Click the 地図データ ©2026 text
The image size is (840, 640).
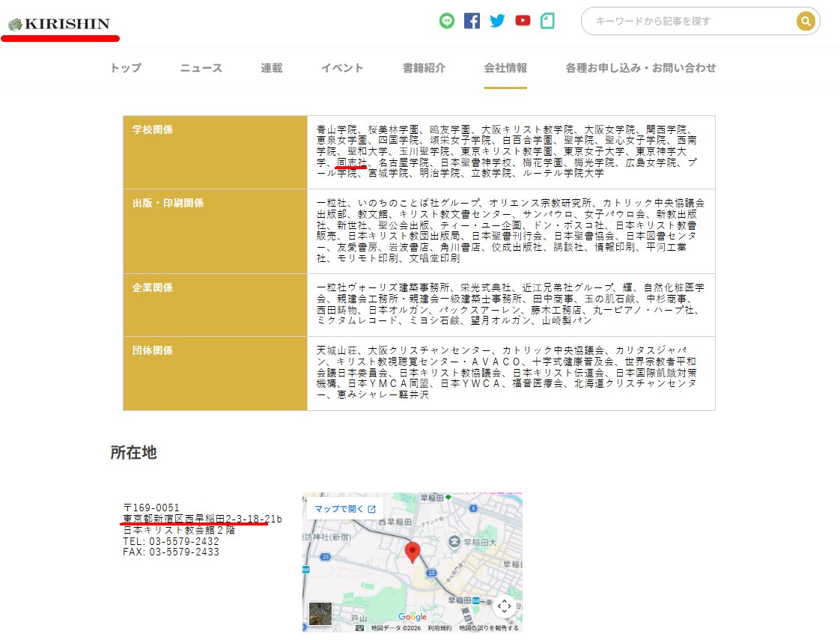396,628
